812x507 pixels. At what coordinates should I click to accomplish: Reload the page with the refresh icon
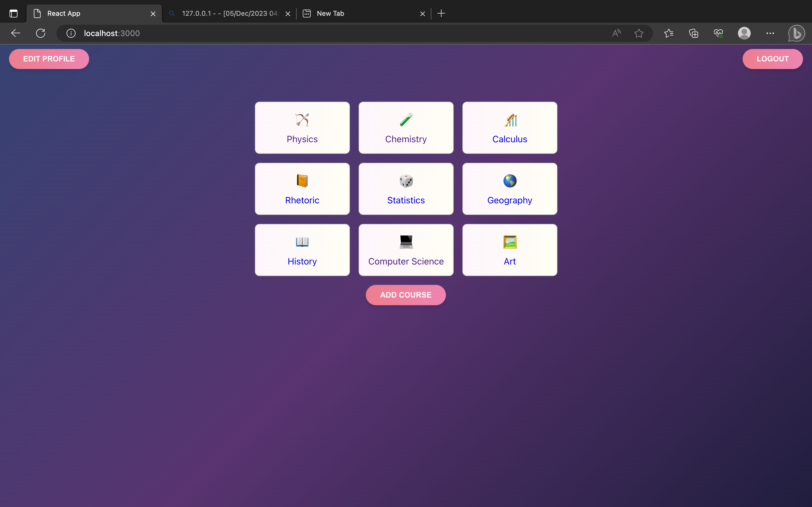click(41, 33)
